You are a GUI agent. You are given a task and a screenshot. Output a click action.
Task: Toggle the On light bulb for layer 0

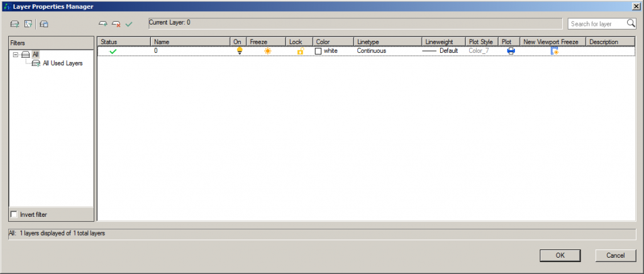240,51
